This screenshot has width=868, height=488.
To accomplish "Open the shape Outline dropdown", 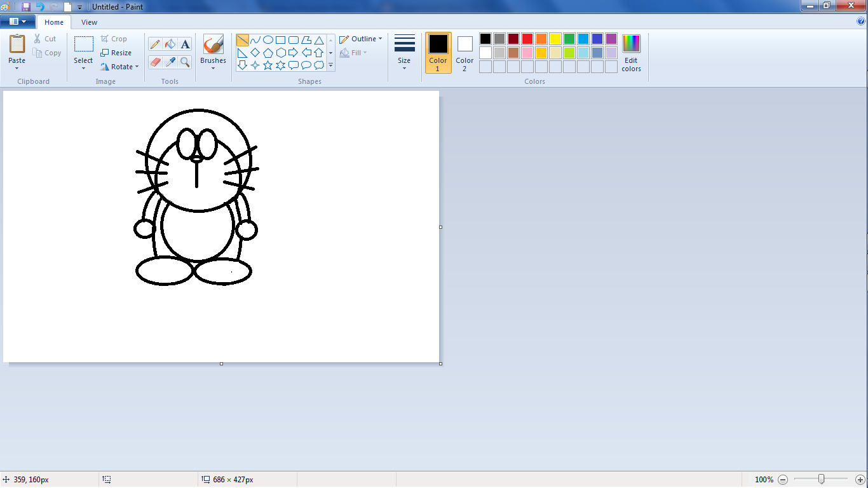I will click(x=361, y=39).
